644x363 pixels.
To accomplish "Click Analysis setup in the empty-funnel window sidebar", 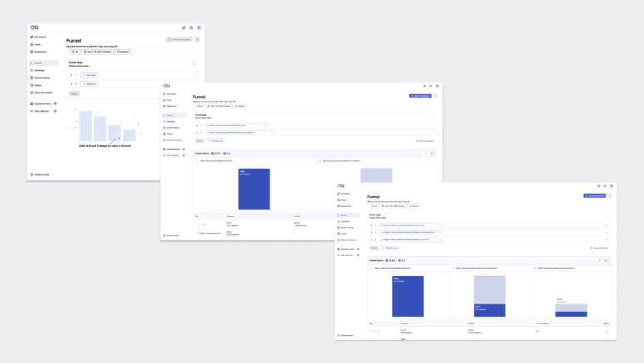I will click(41, 174).
